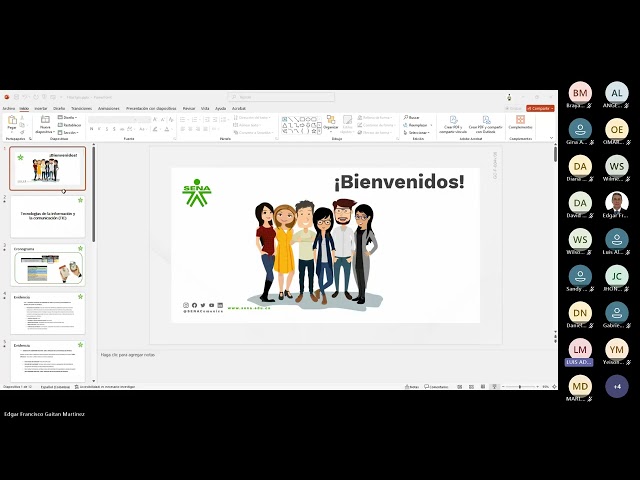
Task: Click the Buscar magnifier icon
Action: (x=406, y=118)
